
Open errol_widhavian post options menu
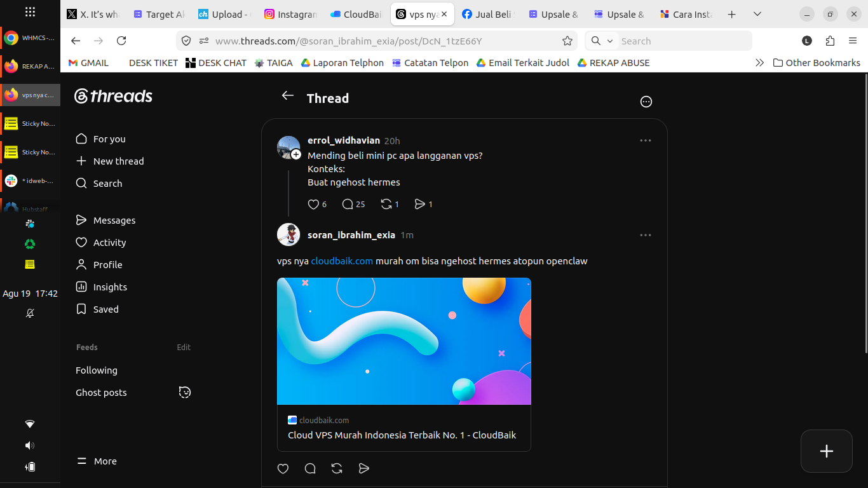pos(646,140)
